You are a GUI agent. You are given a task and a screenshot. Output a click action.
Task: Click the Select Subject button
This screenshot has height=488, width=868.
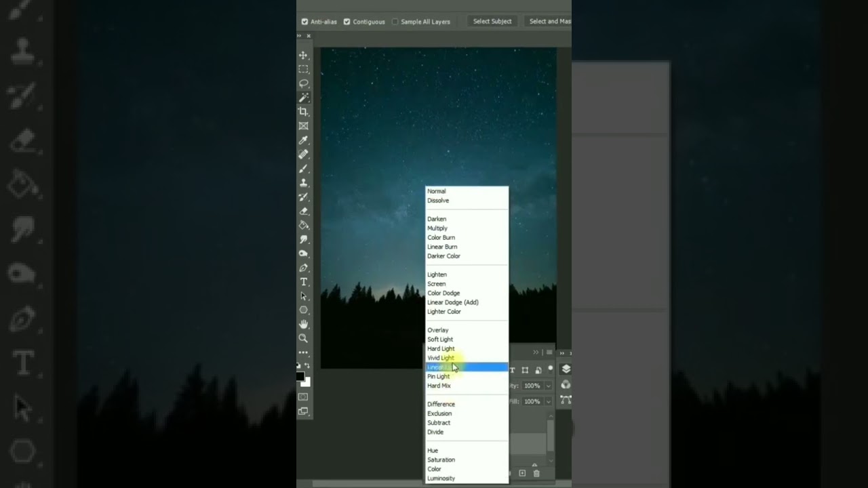492,22
